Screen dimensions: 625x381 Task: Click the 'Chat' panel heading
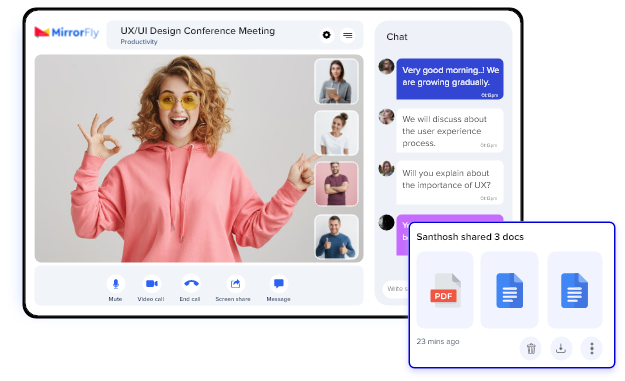coord(397,37)
